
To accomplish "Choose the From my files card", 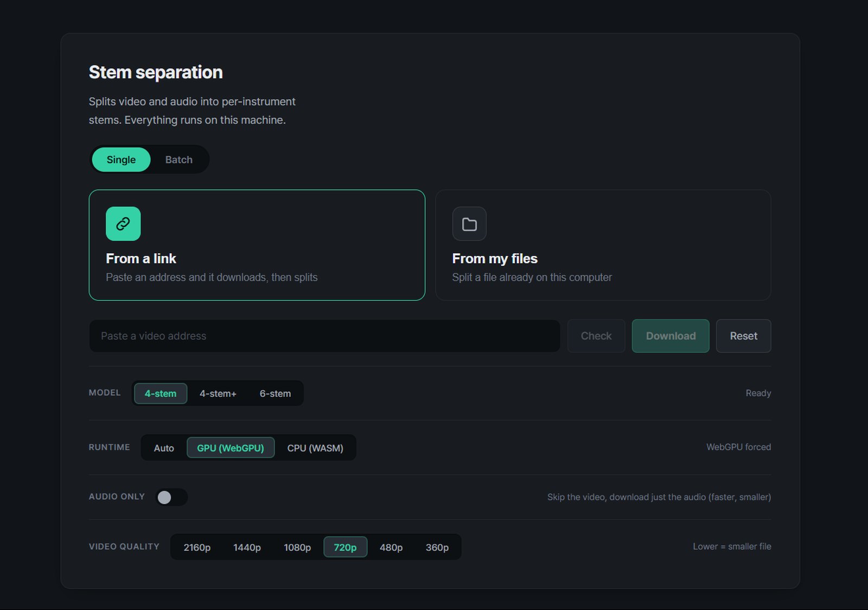I will [603, 245].
